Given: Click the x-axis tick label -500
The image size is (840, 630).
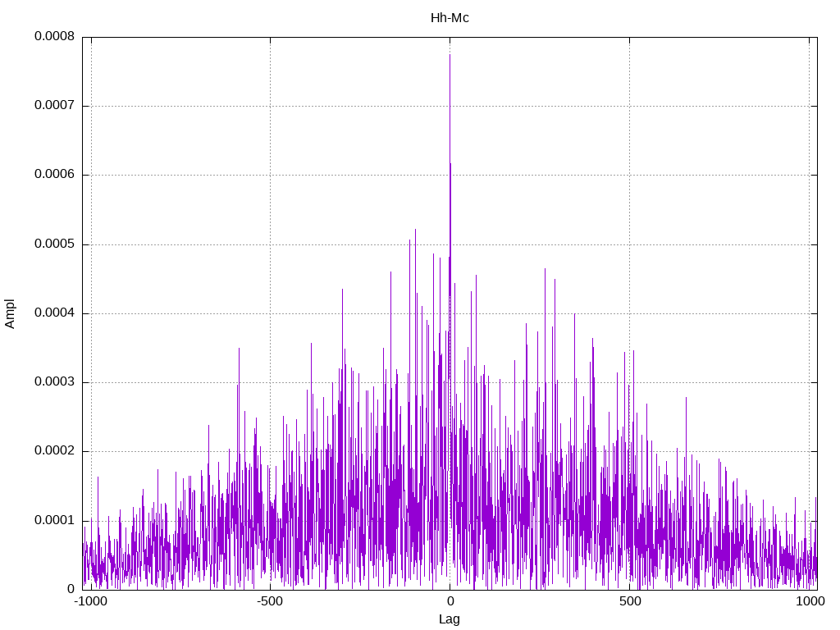Looking at the screenshot, I should point(269,601).
